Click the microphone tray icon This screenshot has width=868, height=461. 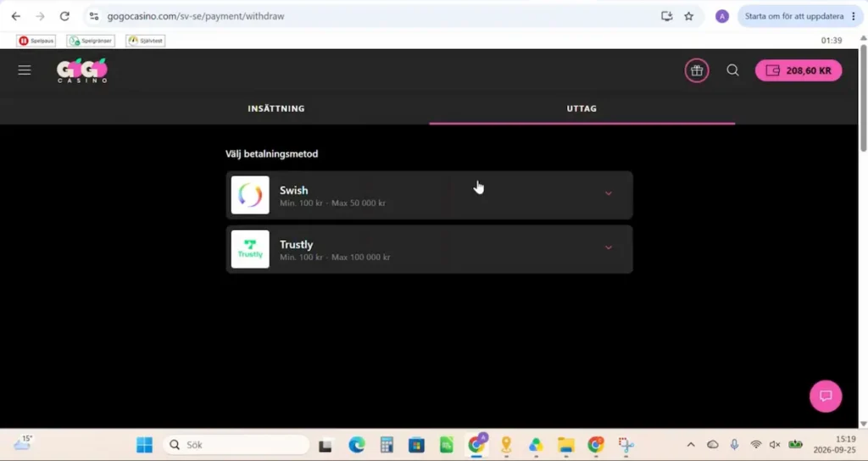pyautogui.click(x=734, y=444)
